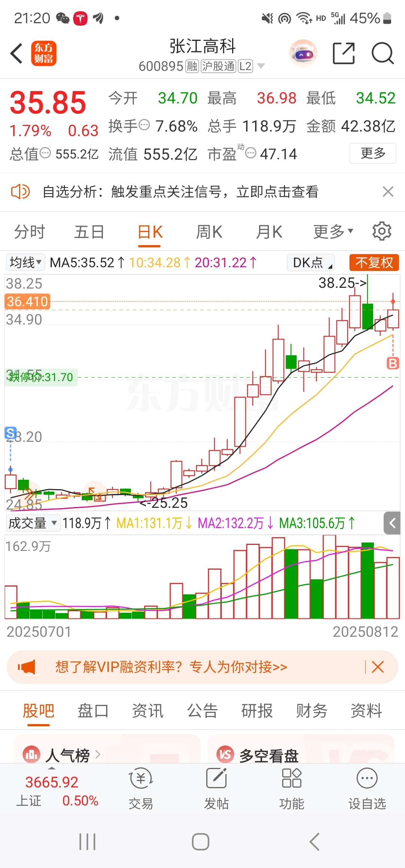Tap info icon next to 市盈

pos(251,153)
